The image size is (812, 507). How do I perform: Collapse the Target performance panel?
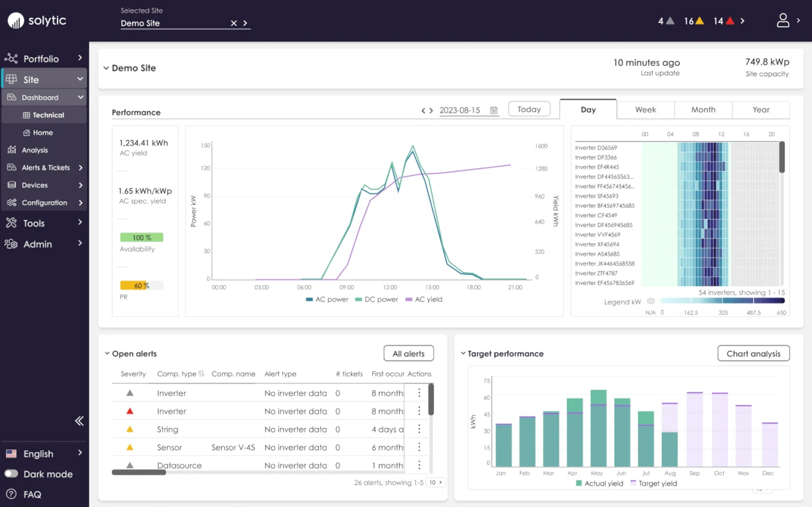click(463, 353)
